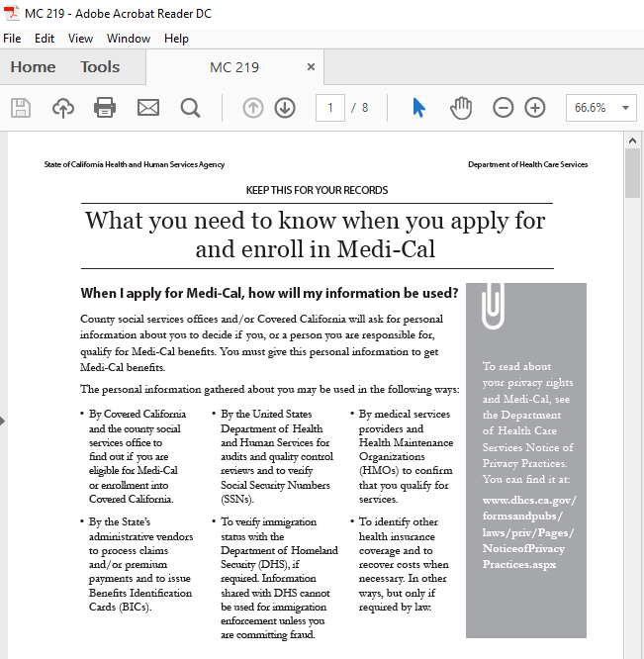Screen dimensions: 644x659
Task: Open the zoom level 66.6% dropdown
Action: point(600,108)
